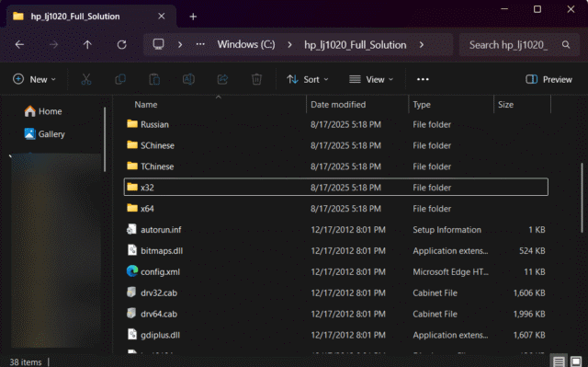Click the autorun.inf file icon
588x367 pixels.
tap(131, 229)
